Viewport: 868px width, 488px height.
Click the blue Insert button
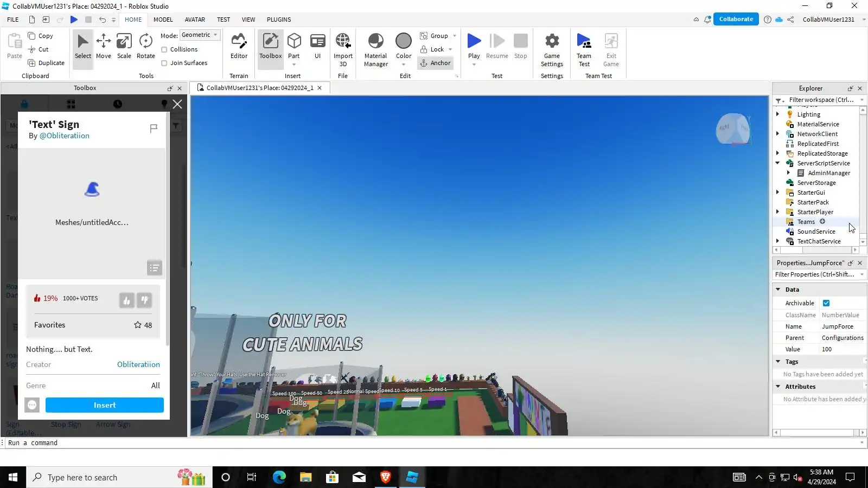click(105, 405)
